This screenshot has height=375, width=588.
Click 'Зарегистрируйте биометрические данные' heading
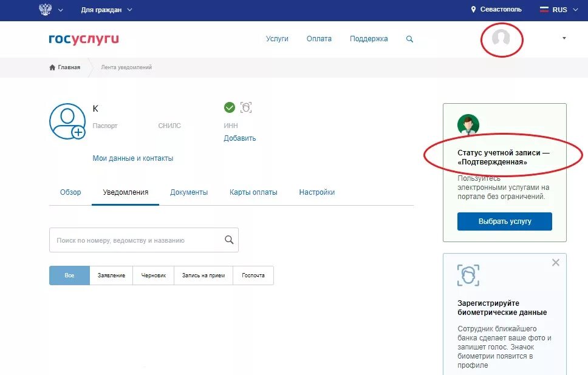[502, 308]
